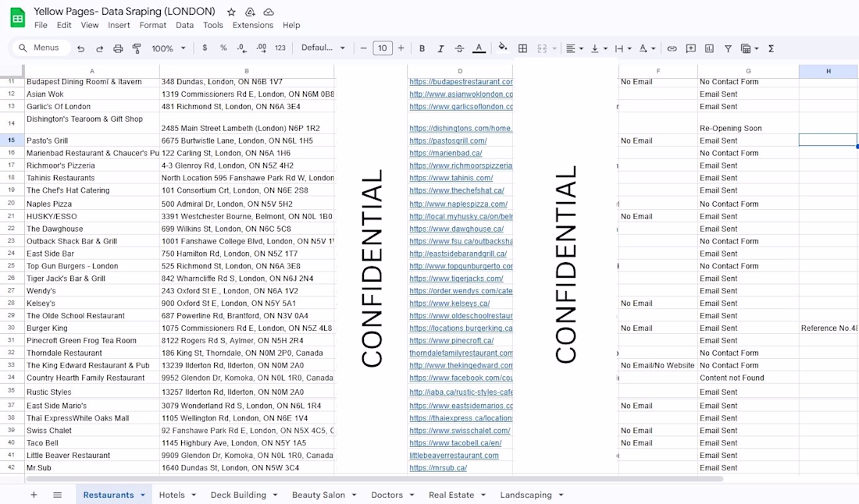Star the spreadsheet document
Screen dimensions: 859x504
click(231, 12)
